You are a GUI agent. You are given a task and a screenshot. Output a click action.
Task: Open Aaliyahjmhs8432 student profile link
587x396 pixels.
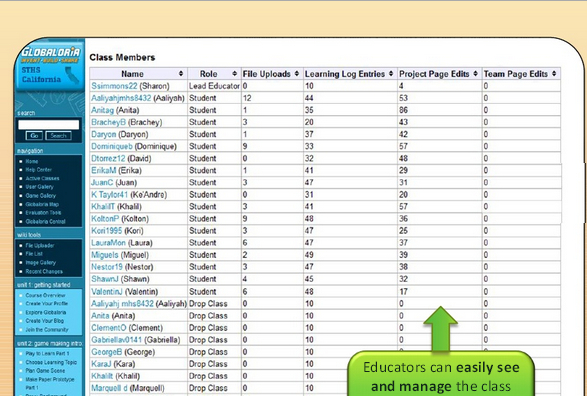point(121,98)
